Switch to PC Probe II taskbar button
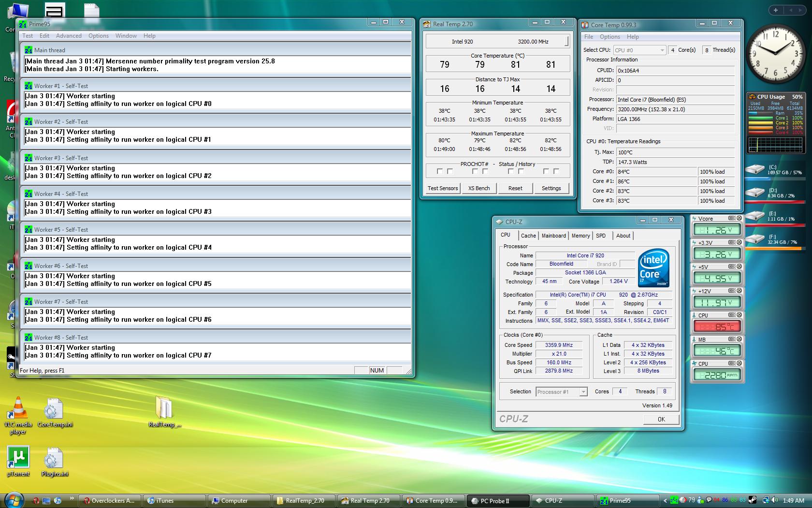The height and width of the screenshot is (508, 812). click(497, 501)
